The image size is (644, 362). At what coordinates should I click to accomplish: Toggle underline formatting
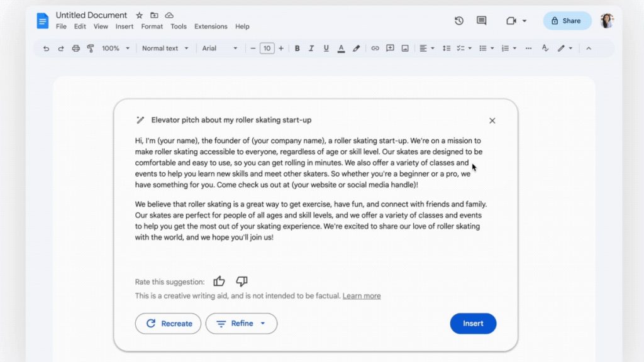coord(326,48)
